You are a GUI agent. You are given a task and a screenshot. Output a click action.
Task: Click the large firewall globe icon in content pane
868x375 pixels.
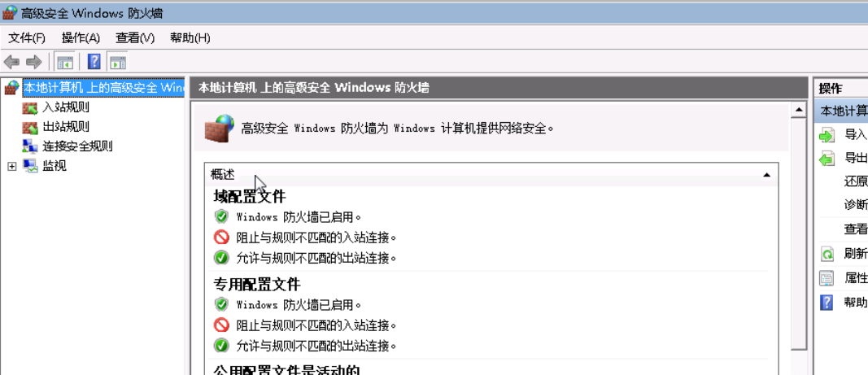tap(219, 129)
